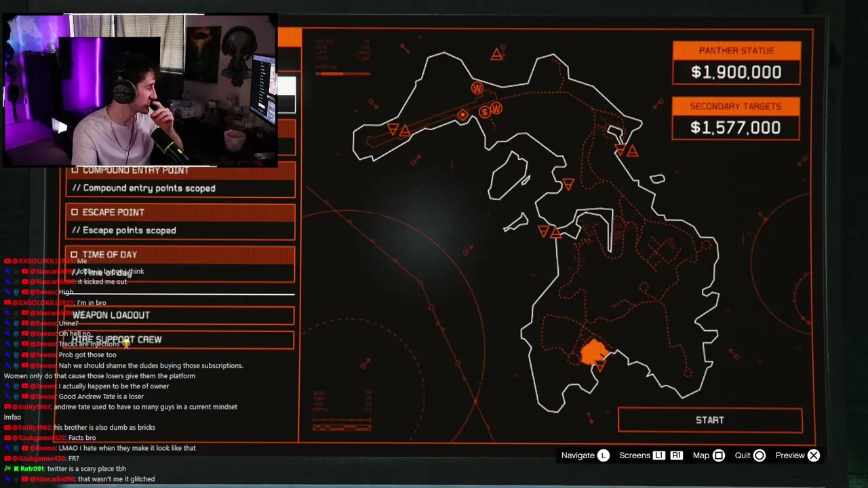Click chat message "Prob got those too"
Image resolution: width=868 pixels, height=488 pixels.
tap(87, 354)
